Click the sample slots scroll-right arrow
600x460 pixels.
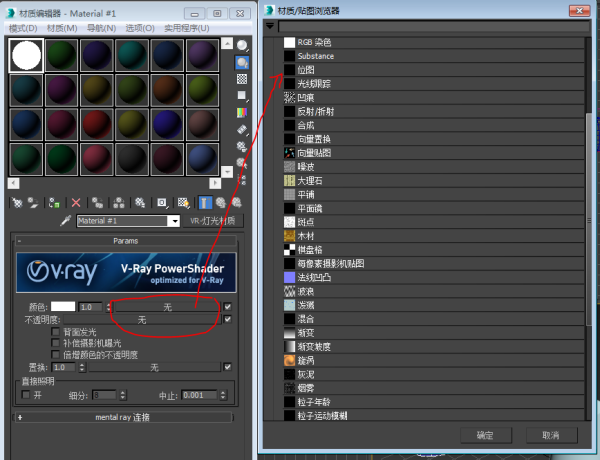[215, 183]
